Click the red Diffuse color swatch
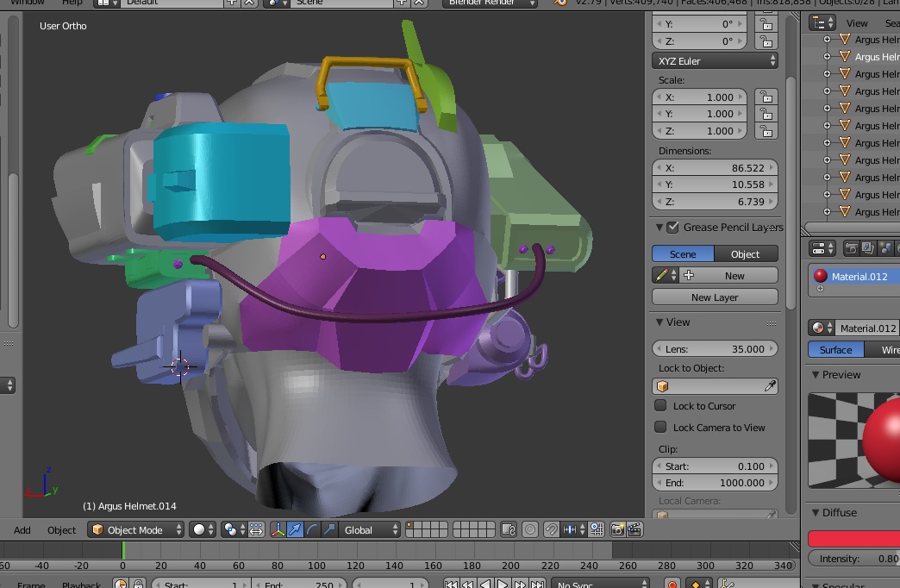 pyautogui.click(x=853, y=539)
